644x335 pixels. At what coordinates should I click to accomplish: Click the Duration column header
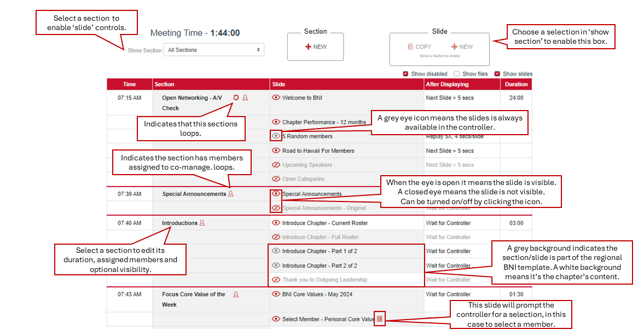(x=516, y=84)
